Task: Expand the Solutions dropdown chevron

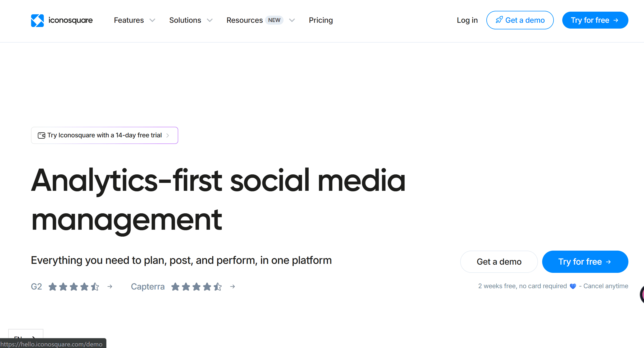Action: (210, 20)
